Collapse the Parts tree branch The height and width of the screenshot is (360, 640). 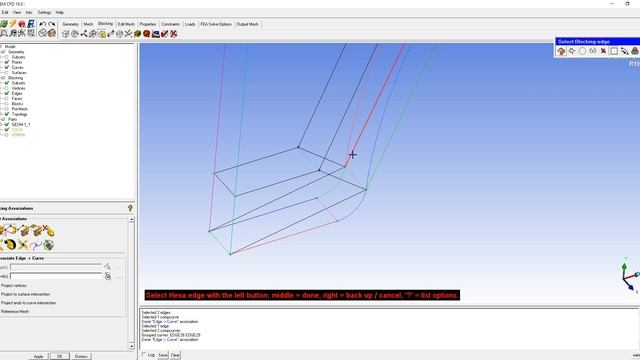(x=3, y=119)
